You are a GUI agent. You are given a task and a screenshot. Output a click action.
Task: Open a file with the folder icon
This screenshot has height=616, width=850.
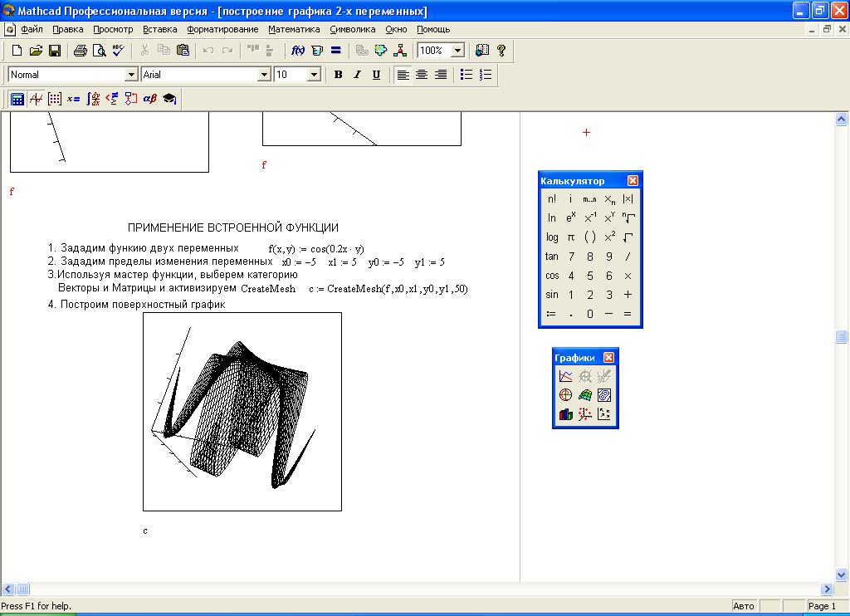36,51
